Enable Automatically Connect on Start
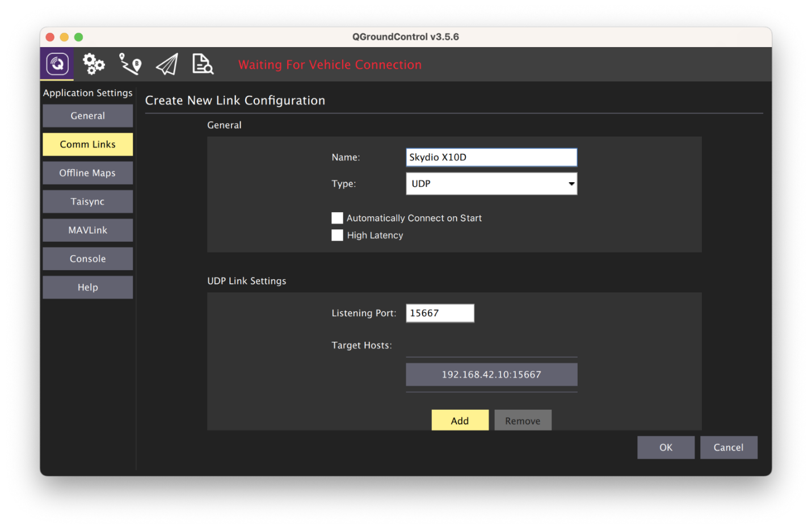The width and height of the screenshot is (812, 529). point(337,218)
